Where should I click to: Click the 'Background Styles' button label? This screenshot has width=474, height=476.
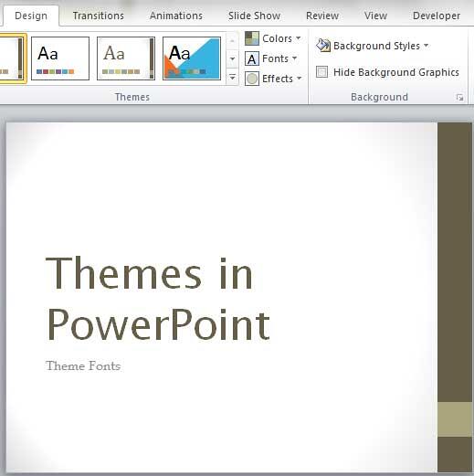tap(376, 46)
